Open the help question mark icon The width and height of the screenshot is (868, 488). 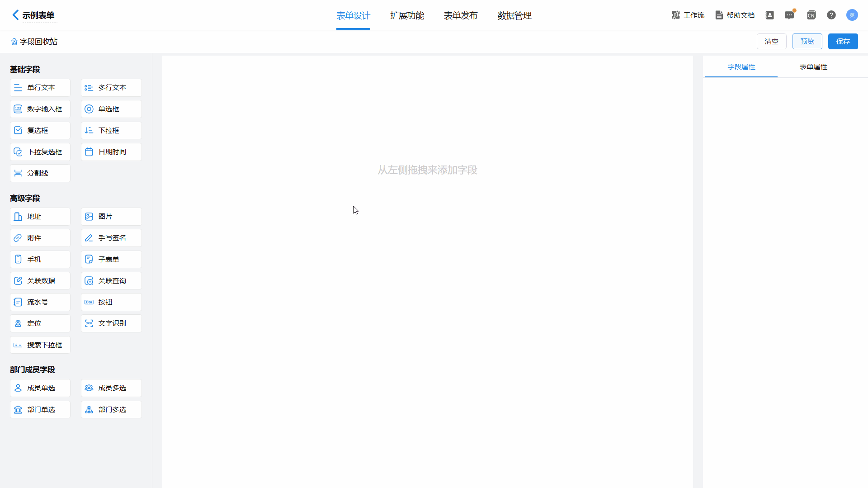[x=831, y=15]
